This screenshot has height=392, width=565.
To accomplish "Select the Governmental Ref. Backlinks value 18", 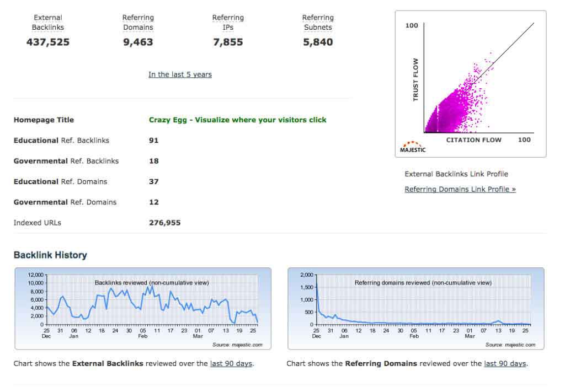I will tap(154, 161).
